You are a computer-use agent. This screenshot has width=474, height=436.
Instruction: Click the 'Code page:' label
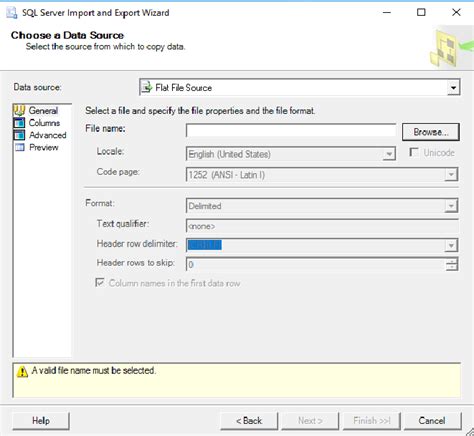[118, 172]
